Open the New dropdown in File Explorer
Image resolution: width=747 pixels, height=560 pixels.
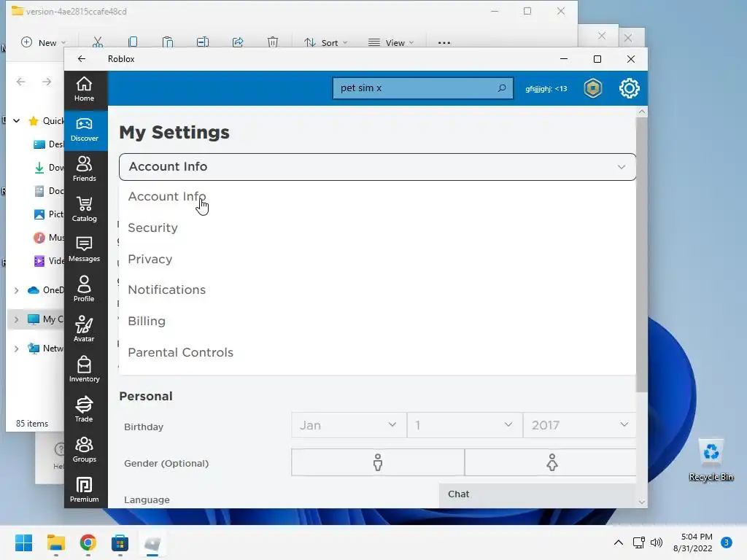[44, 42]
